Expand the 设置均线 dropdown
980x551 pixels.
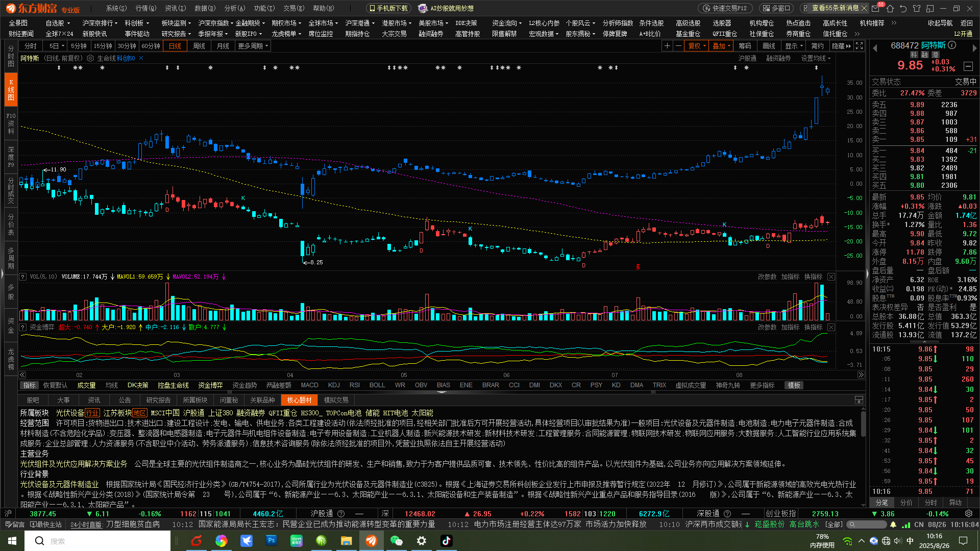tap(816, 58)
